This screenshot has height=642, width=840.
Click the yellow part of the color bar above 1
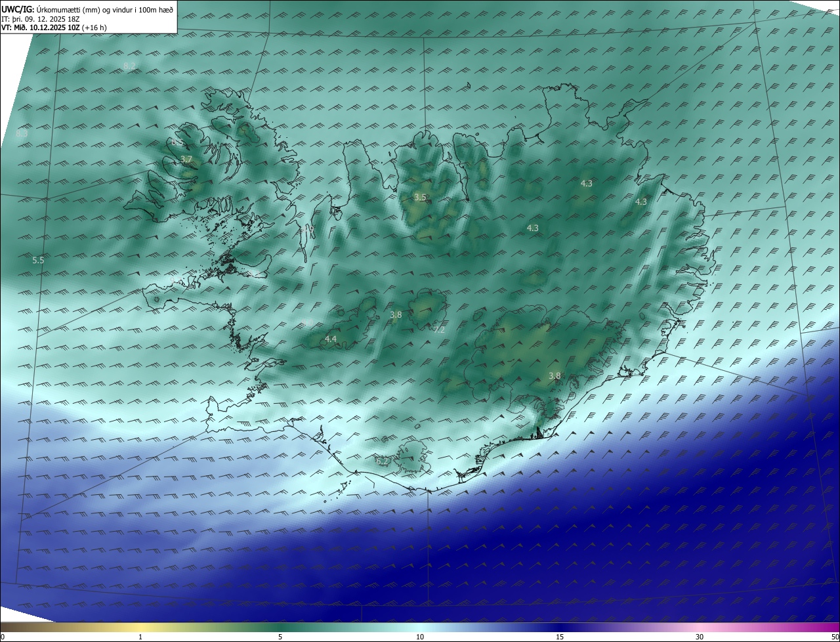click(x=141, y=627)
